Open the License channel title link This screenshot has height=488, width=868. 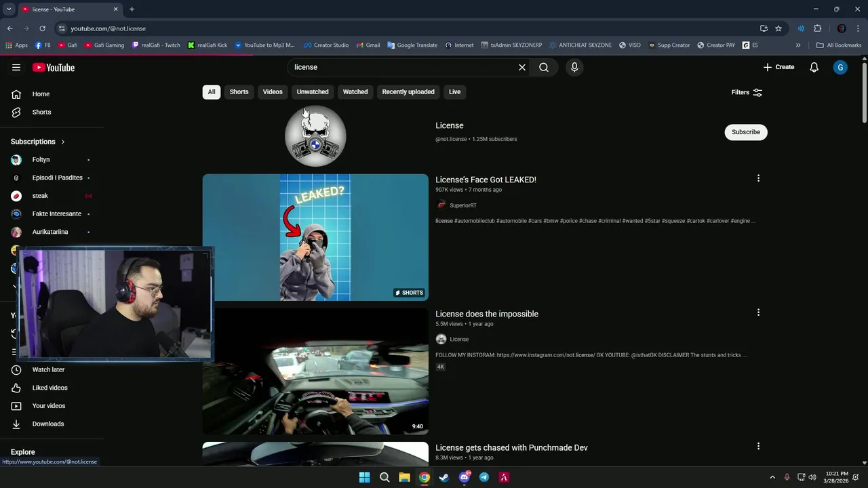click(x=450, y=125)
